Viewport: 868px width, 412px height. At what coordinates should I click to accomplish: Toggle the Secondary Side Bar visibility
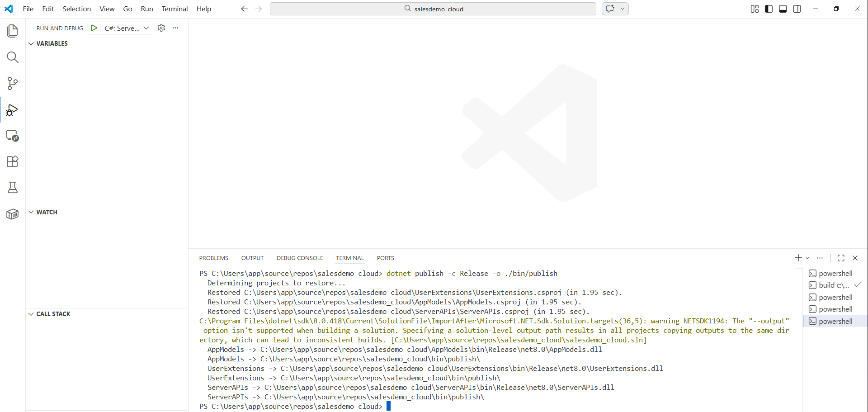pos(797,9)
